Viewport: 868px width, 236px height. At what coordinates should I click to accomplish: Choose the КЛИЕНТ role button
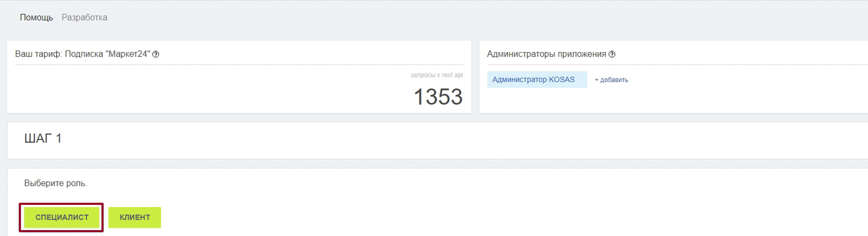[135, 217]
